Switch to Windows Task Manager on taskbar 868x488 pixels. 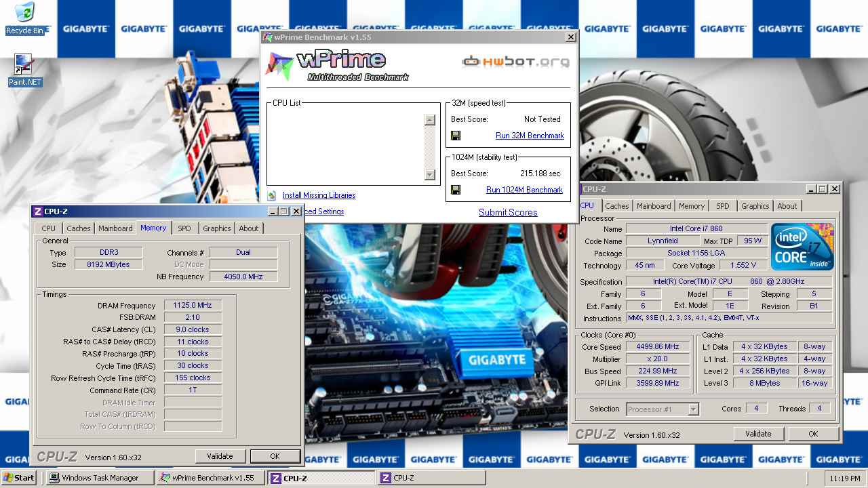(100, 478)
